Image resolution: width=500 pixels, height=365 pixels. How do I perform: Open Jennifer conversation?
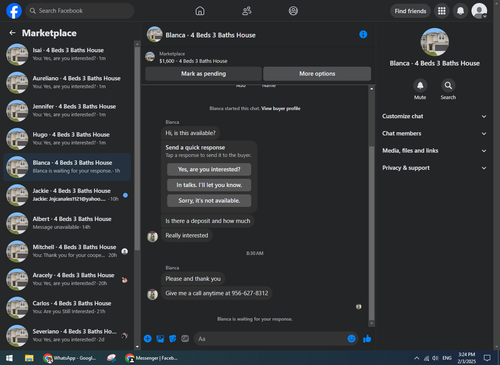(67, 111)
